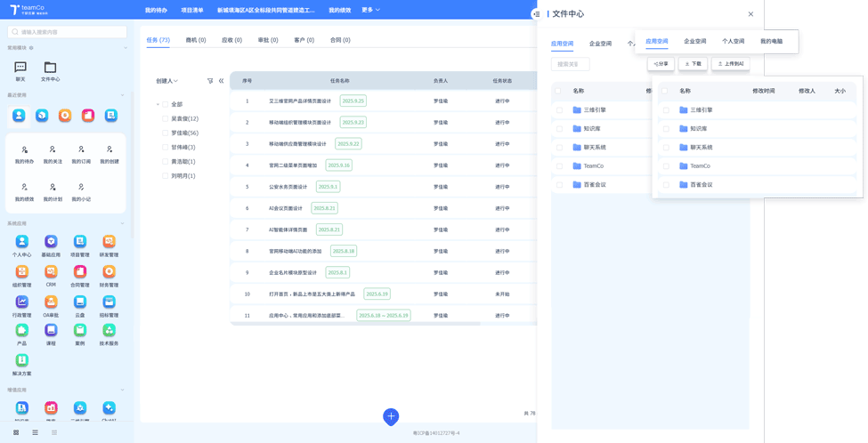
Task: Open the 聊天 chat module icon
Action: point(20,68)
